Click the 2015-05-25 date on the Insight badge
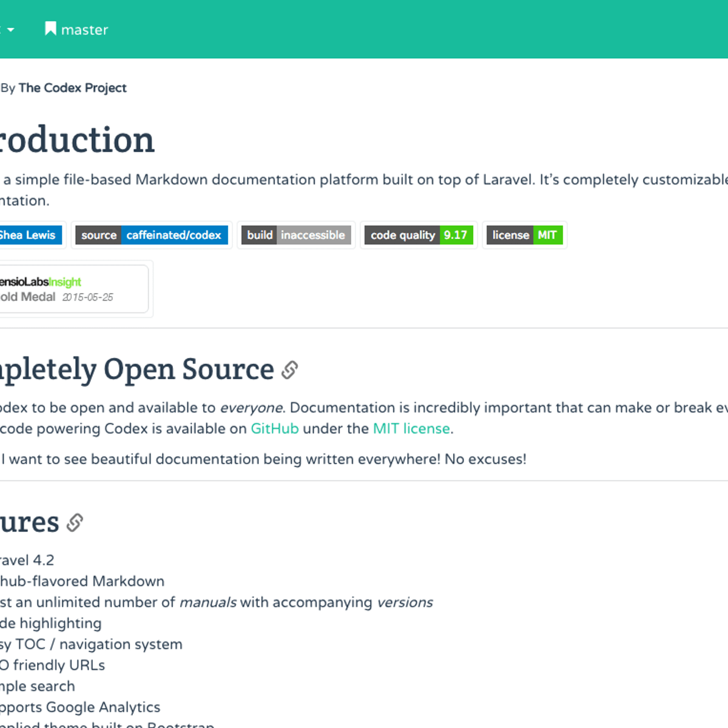This screenshot has width=728, height=728. tap(88, 297)
